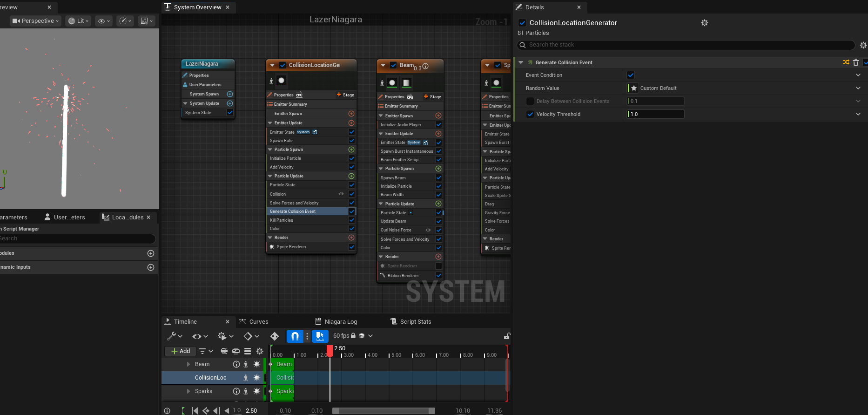
Task: Jump to the start of the timeline
Action: (x=195, y=410)
